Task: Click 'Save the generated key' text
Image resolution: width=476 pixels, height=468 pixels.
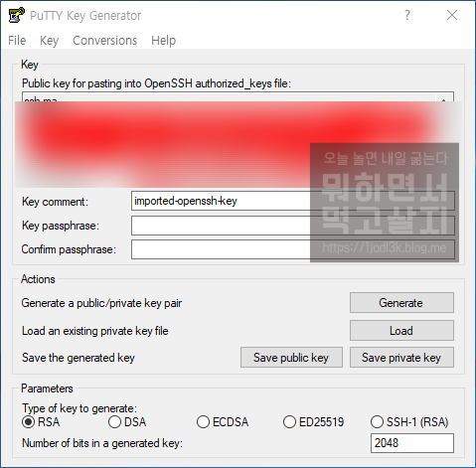Action: [x=79, y=358]
